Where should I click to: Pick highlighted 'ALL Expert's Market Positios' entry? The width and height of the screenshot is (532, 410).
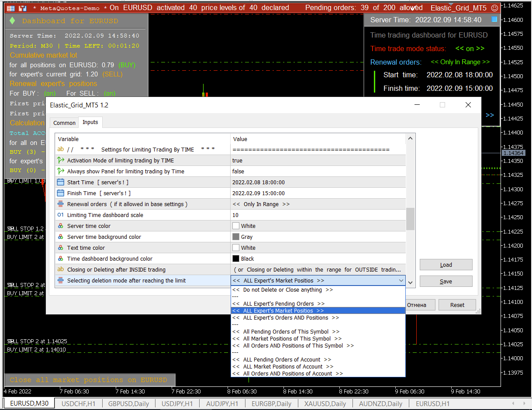[x=318, y=311]
